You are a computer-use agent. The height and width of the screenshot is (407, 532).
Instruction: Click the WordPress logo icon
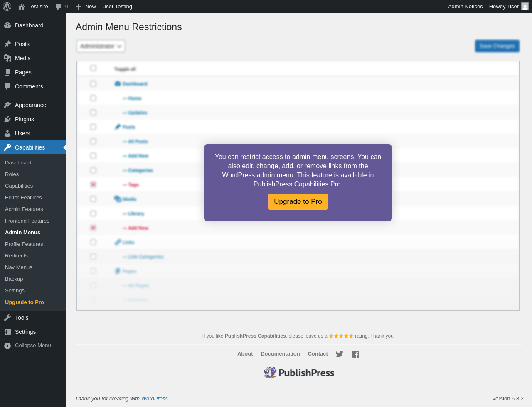7,7
